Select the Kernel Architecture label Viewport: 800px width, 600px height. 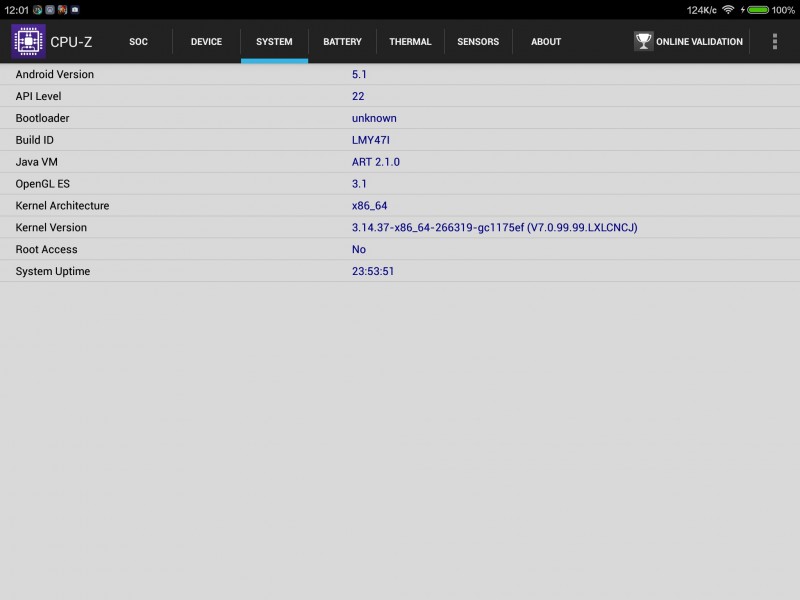click(62, 206)
